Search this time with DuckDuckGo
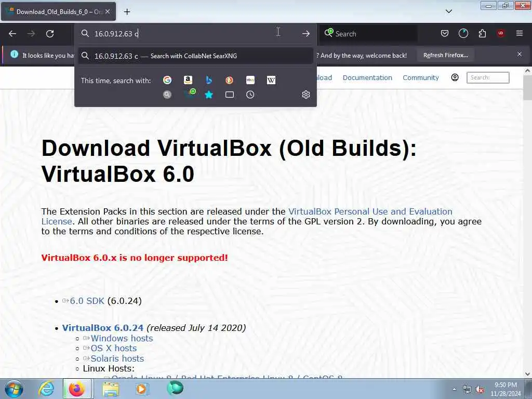Screen dimensions: 532x399 tap(229, 80)
